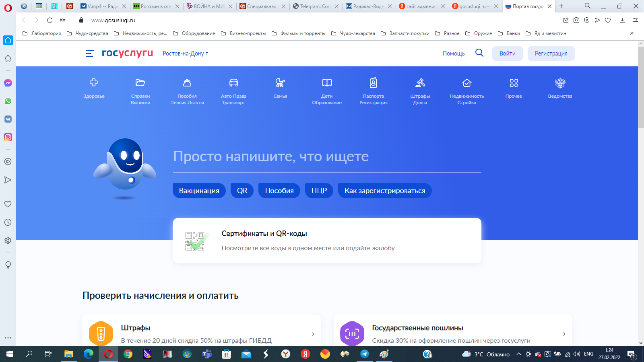Click the Регистрация button

click(x=551, y=53)
